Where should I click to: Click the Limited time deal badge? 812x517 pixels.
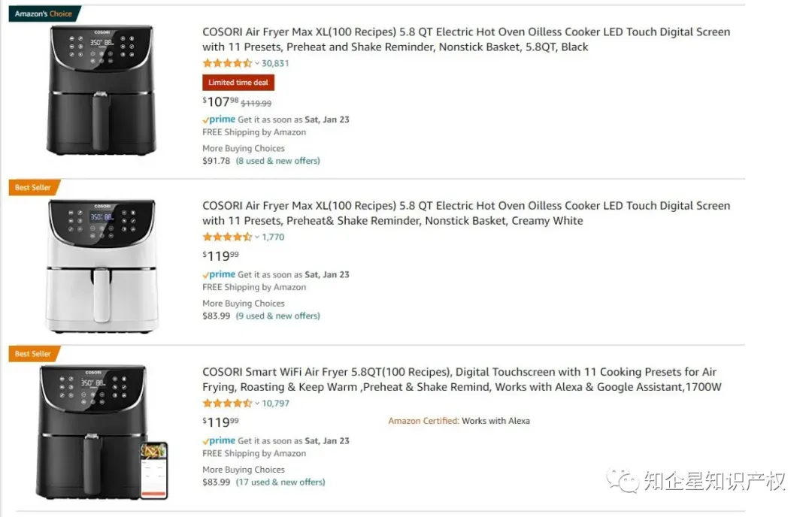(238, 83)
